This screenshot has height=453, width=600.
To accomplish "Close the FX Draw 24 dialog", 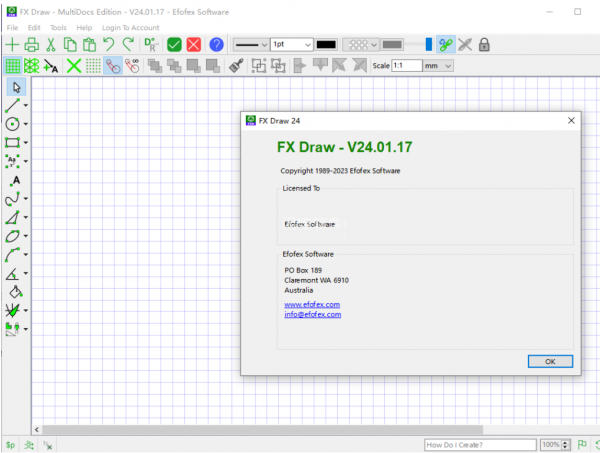I will [x=571, y=121].
